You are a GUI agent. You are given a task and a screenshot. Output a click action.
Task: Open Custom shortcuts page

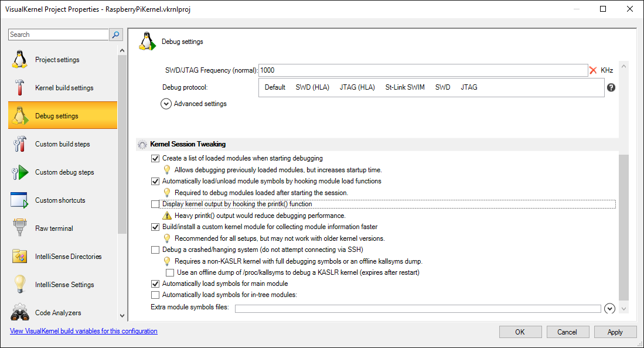tap(63, 200)
